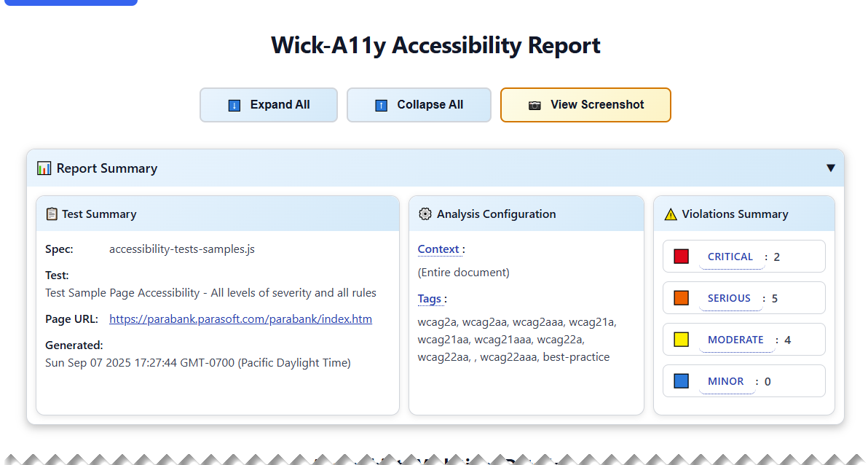This screenshot has height=465, width=868.
Task: Click the blue MINOR color swatch
Action: (681, 381)
